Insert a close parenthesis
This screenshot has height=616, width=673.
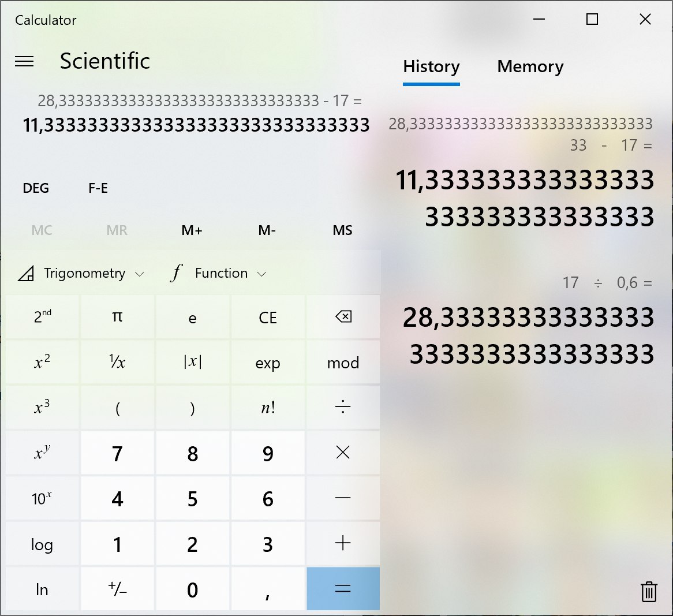[192, 408]
